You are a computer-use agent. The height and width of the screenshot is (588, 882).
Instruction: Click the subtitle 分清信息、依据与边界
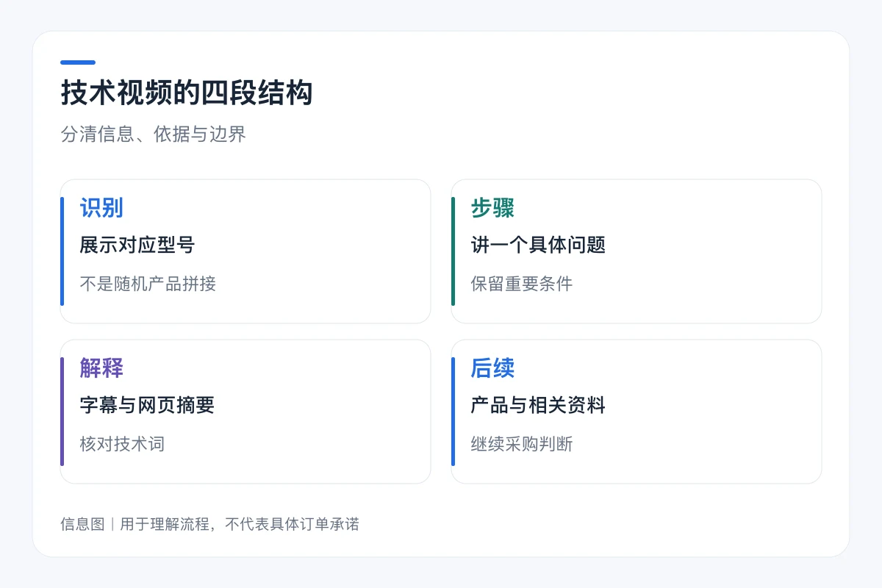[153, 135]
